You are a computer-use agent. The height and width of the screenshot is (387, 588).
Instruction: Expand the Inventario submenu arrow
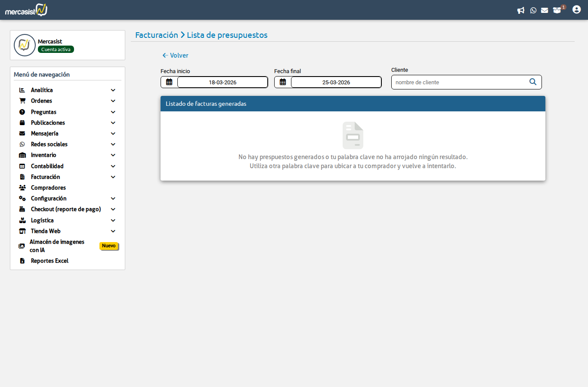[x=113, y=155]
